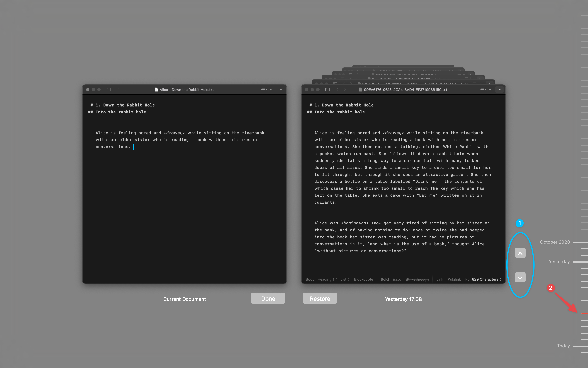
Task: Click heading '# 1. Down the Rabbit Hole' in current document
Action: [122, 105]
